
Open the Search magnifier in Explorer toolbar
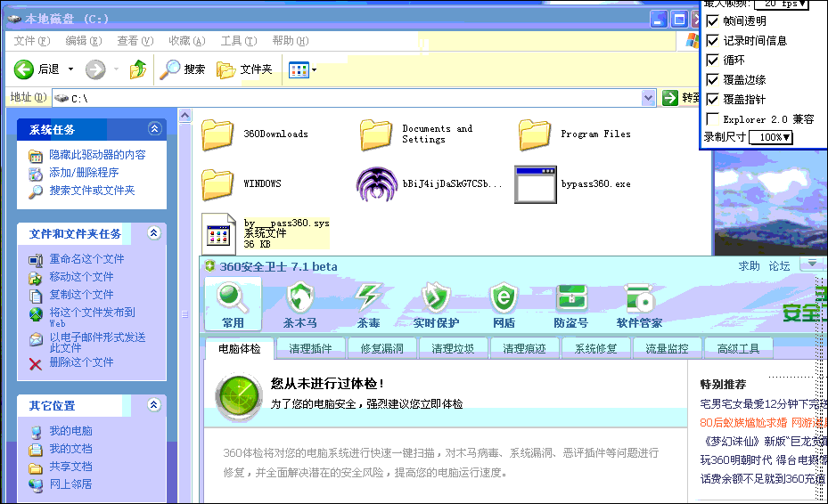pos(170,69)
